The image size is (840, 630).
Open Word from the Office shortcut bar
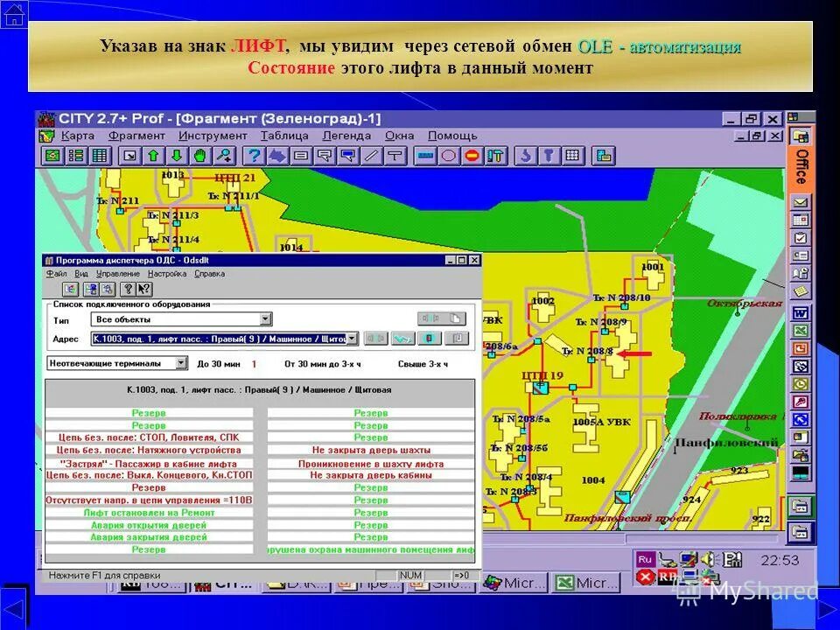click(x=801, y=313)
